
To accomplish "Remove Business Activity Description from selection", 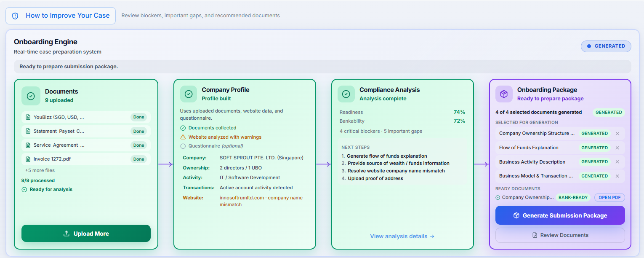I will (617, 162).
